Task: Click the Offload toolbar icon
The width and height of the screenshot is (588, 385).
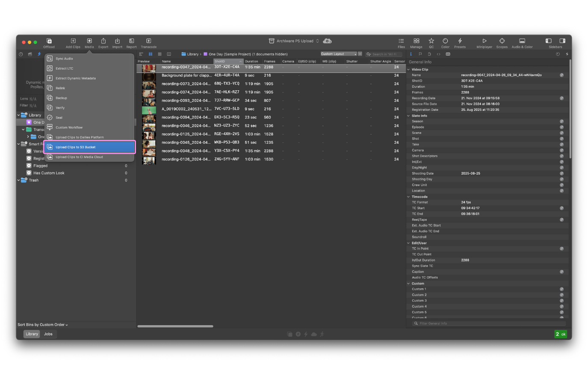Action: (x=49, y=41)
